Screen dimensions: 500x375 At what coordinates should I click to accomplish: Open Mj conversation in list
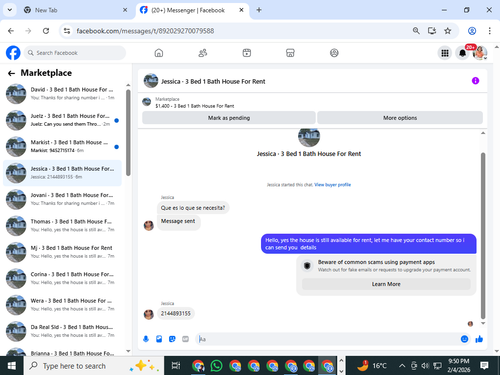pos(62,252)
